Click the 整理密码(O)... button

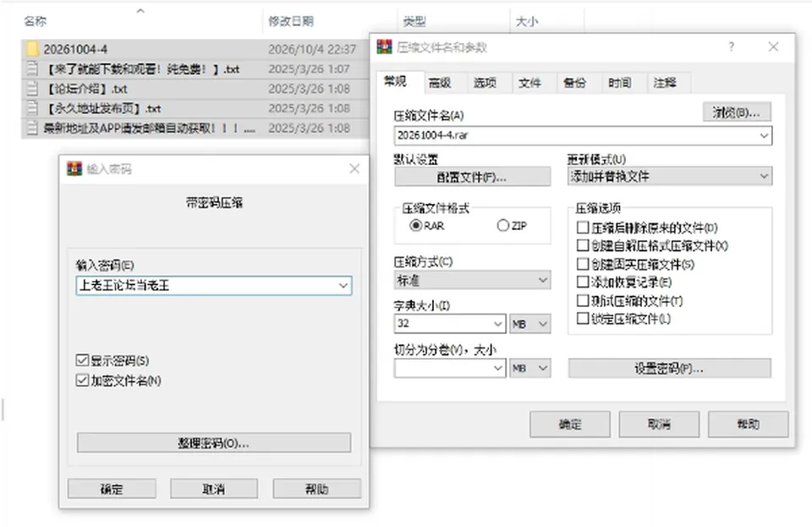214,443
